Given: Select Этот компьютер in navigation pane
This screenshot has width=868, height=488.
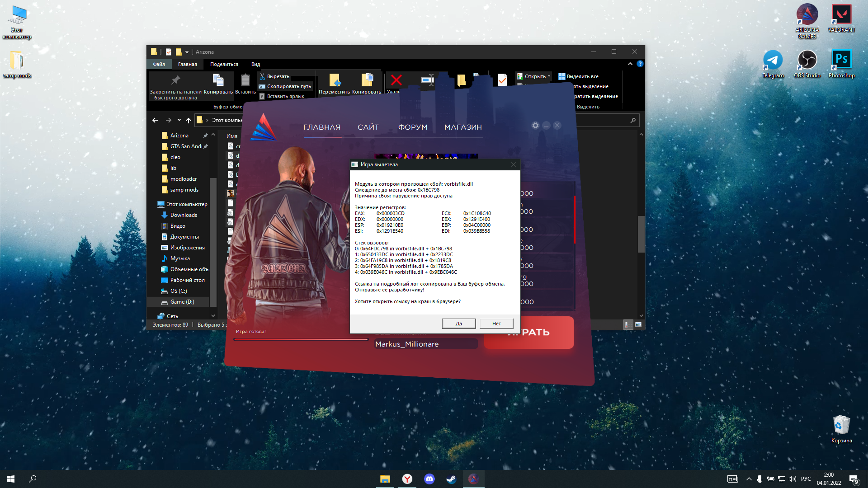Looking at the screenshot, I should coord(183,204).
